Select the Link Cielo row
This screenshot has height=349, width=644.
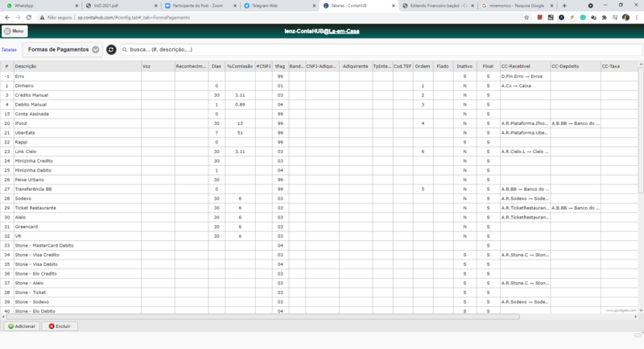coord(320,152)
